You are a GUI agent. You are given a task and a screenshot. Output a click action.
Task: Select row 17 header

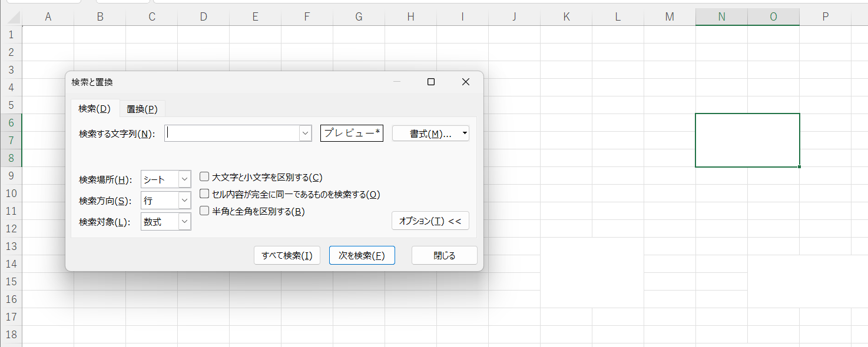click(x=11, y=317)
